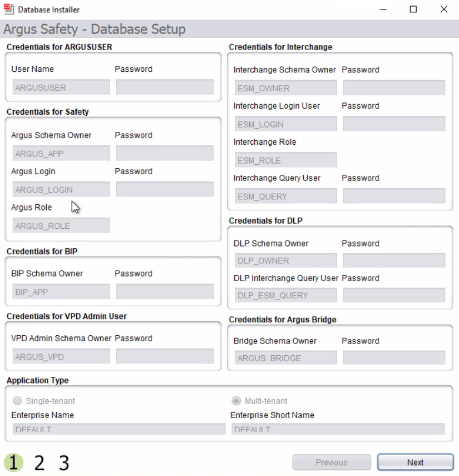Click the Argus Schema Owner field
Screen dimensions: 459x476
pos(61,153)
